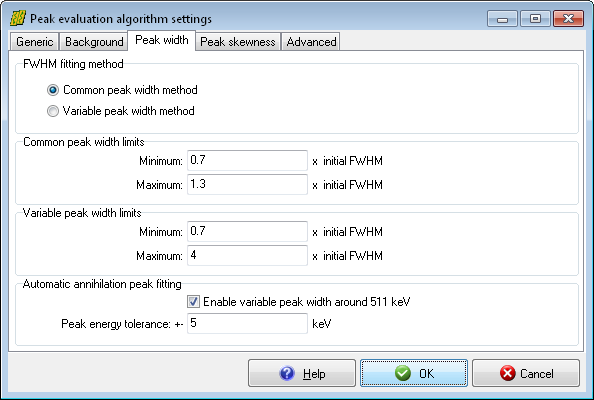This screenshot has height=400, width=594.
Task: Close the dialog with the red X
Action: (x=568, y=19)
